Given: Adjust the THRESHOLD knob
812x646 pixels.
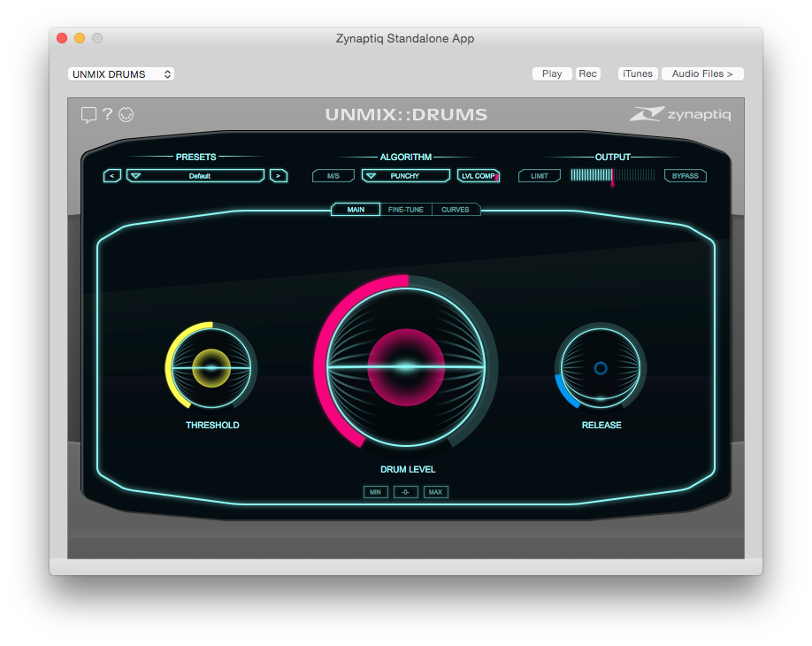Looking at the screenshot, I should pos(212,368).
